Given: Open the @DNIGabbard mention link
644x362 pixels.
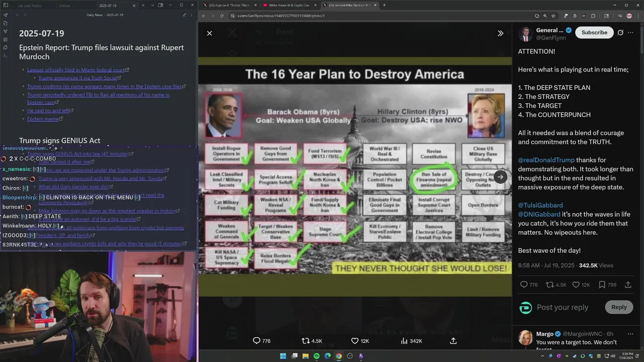Looking at the screenshot, I should click(539, 214).
